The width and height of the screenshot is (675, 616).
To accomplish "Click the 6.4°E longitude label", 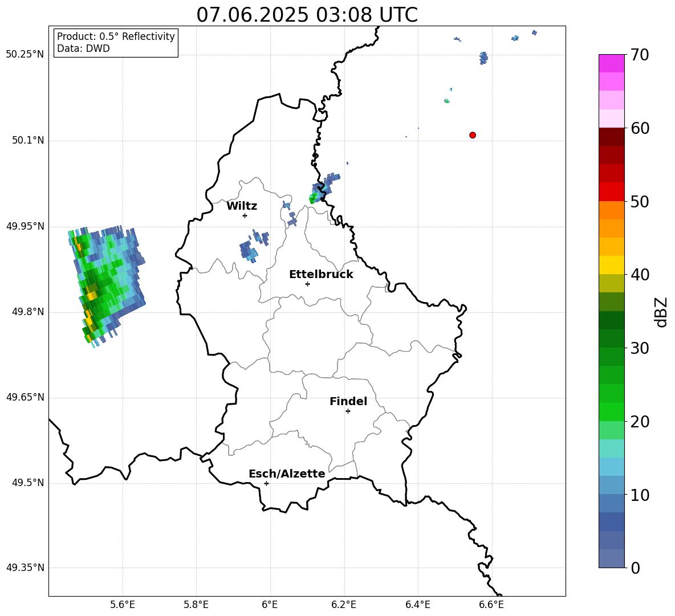I will (417, 605).
